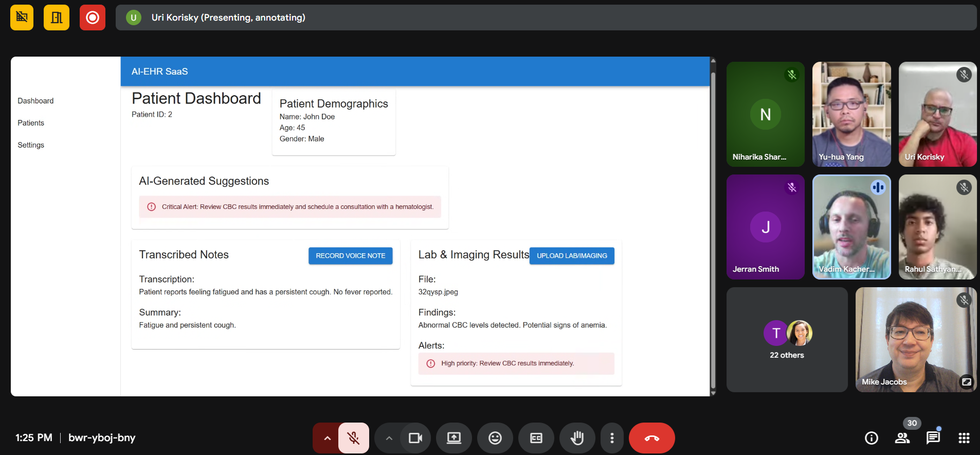980x455 pixels.
Task: Unmute the microphone button
Action: click(354, 438)
